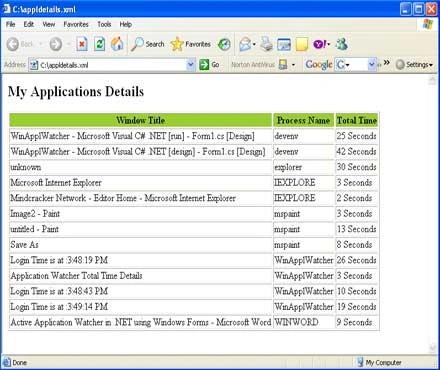Open the View menu
Viewport: 440px width, 370px height.
tap(49, 24)
